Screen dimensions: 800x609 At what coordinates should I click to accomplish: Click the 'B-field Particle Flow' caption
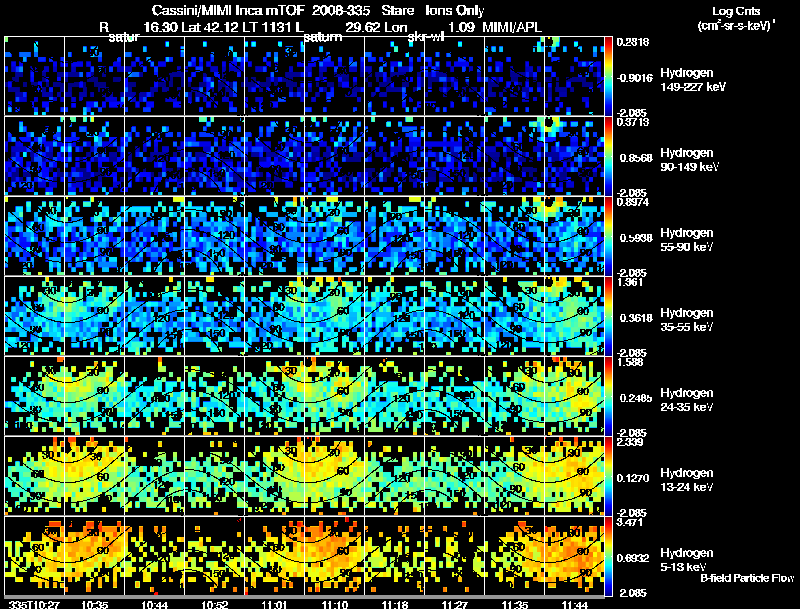(747, 578)
